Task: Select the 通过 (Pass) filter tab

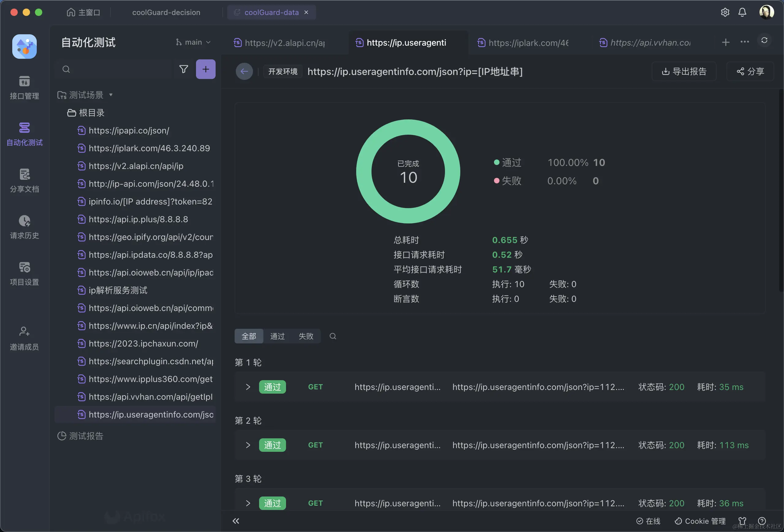Action: 277,335
